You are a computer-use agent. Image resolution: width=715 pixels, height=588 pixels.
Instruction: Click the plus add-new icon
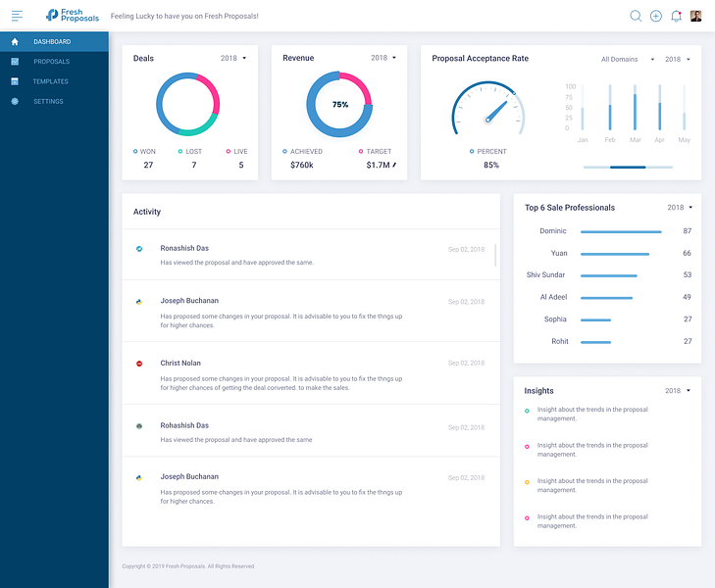656,16
